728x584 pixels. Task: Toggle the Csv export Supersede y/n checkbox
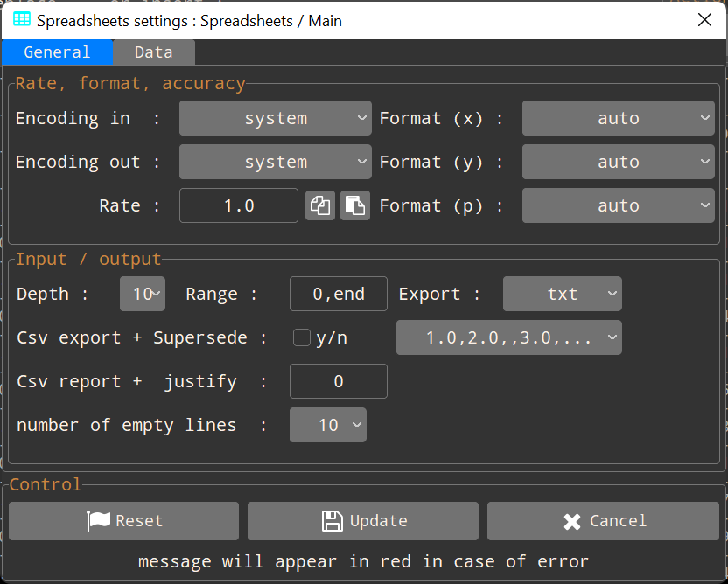(x=301, y=337)
